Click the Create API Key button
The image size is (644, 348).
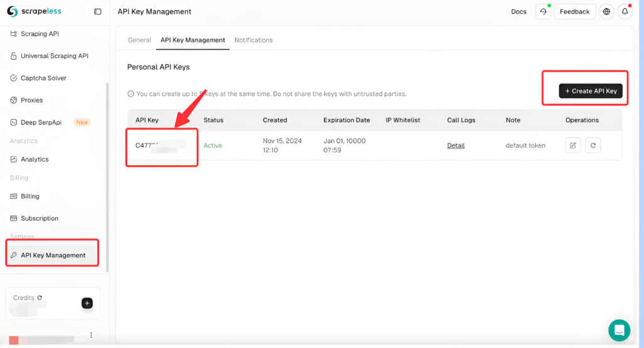coord(591,91)
